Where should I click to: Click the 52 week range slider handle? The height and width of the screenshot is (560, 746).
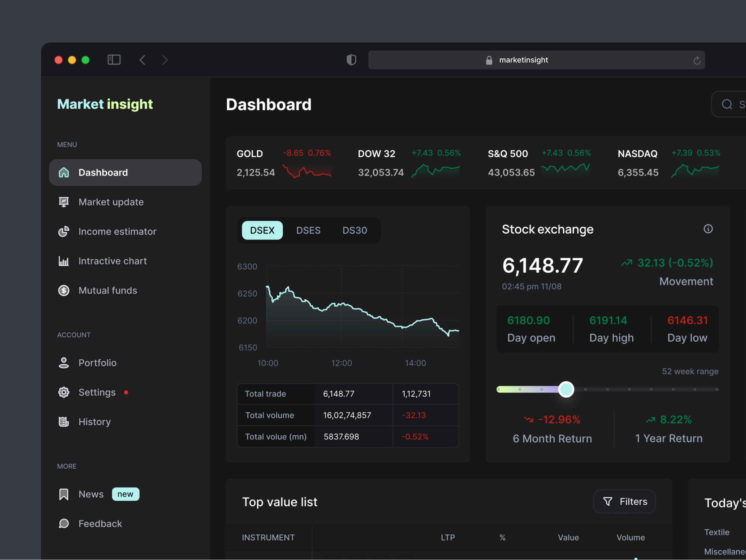click(566, 389)
